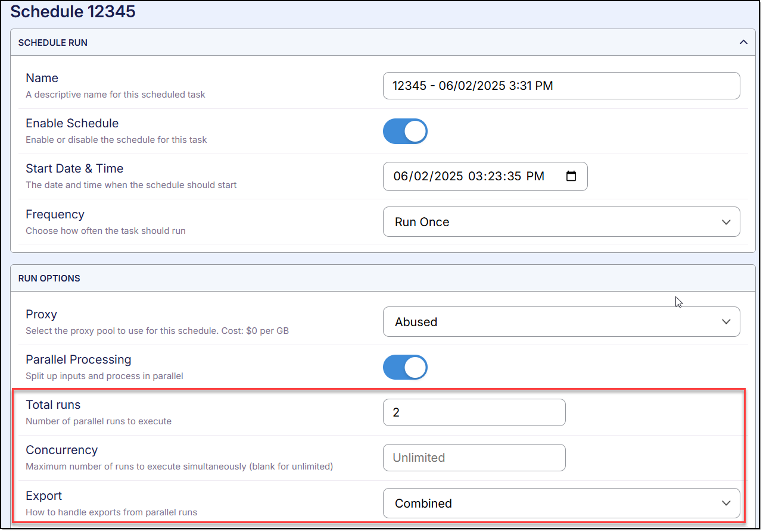The width and height of the screenshot is (763, 532).
Task: Click the SCHEDULE RUN section header
Action: [x=53, y=43]
